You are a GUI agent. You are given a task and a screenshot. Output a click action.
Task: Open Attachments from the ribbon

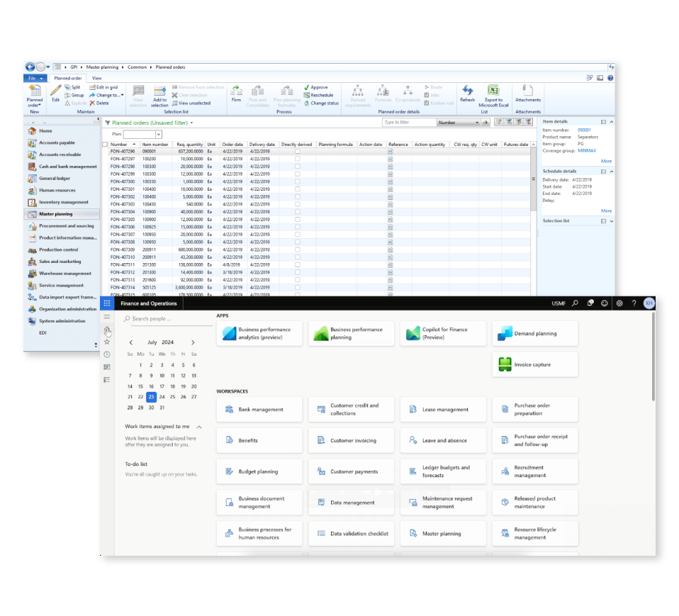coord(527,92)
